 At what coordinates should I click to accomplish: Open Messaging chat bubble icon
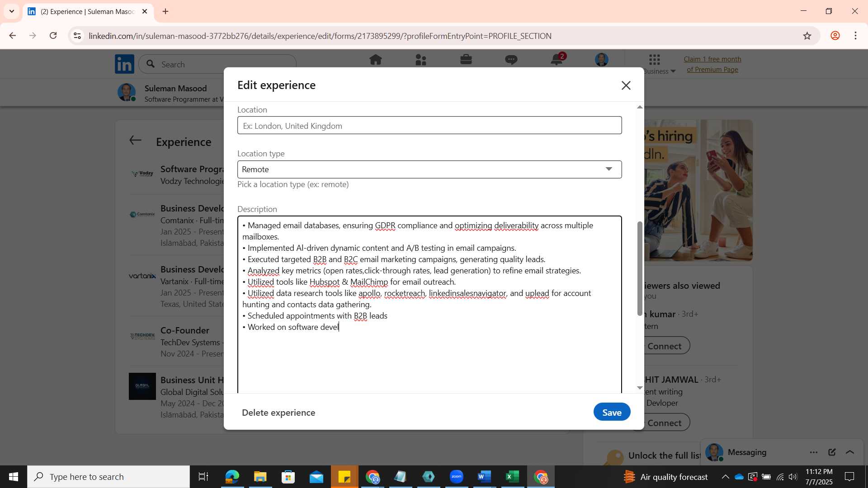tap(511, 60)
